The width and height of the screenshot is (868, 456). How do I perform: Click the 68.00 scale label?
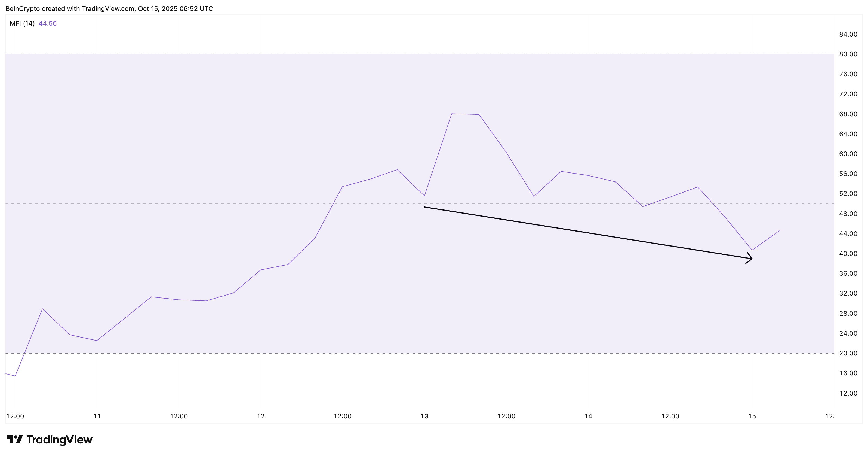[x=848, y=114]
